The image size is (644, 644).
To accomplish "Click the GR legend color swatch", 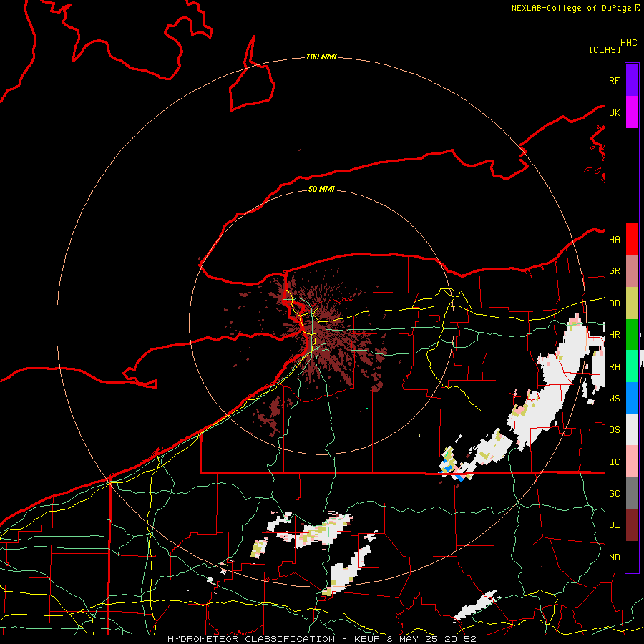I will (x=632, y=271).
